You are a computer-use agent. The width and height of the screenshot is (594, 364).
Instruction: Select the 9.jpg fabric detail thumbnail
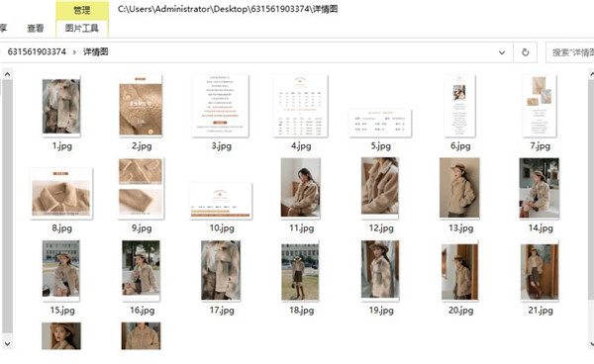[141, 189]
